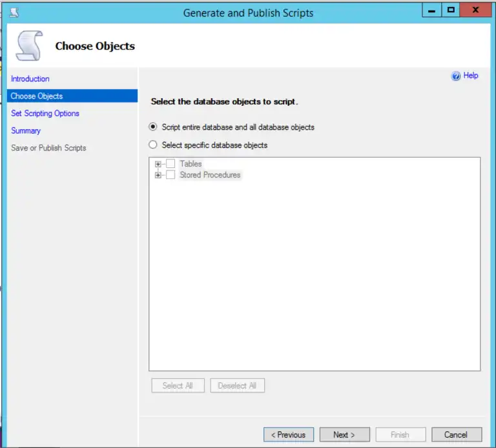Click the Help link text

click(x=471, y=76)
